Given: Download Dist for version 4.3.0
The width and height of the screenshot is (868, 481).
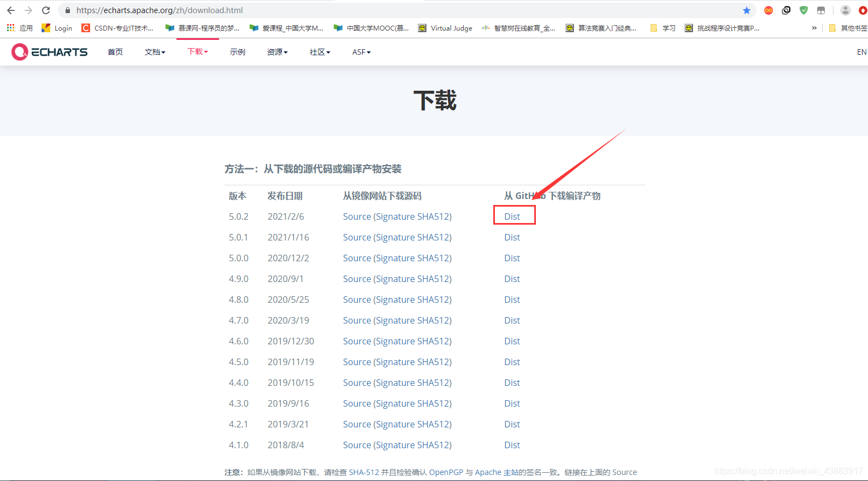Looking at the screenshot, I should tap(512, 403).
